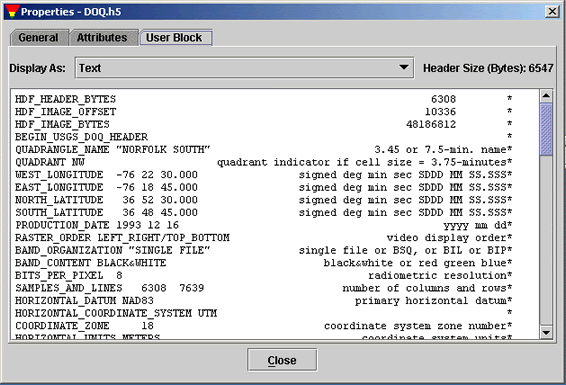566x385 pixels.
Task: Click the COORDINATE_ZONE 18 line
Action: (x=264, y=325)
